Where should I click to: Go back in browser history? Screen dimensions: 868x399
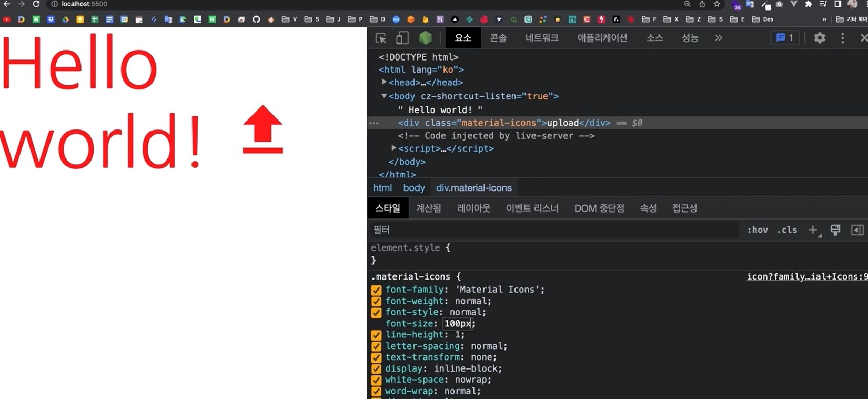click(7, 4)
